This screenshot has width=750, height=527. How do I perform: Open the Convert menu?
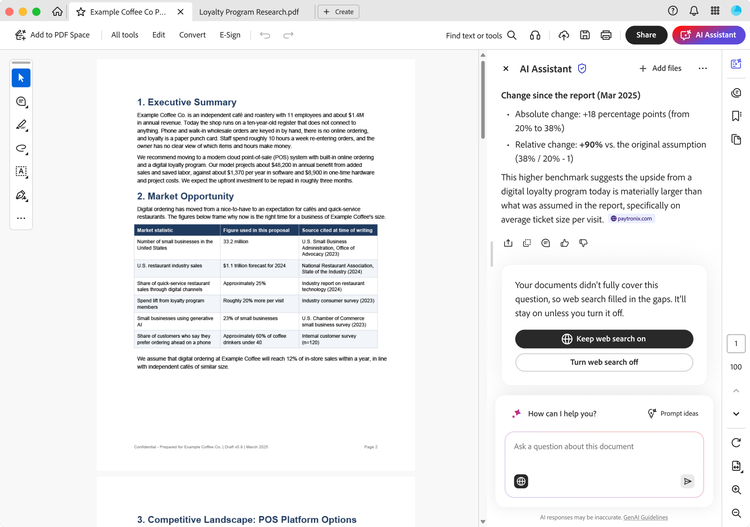click(192, 35)
